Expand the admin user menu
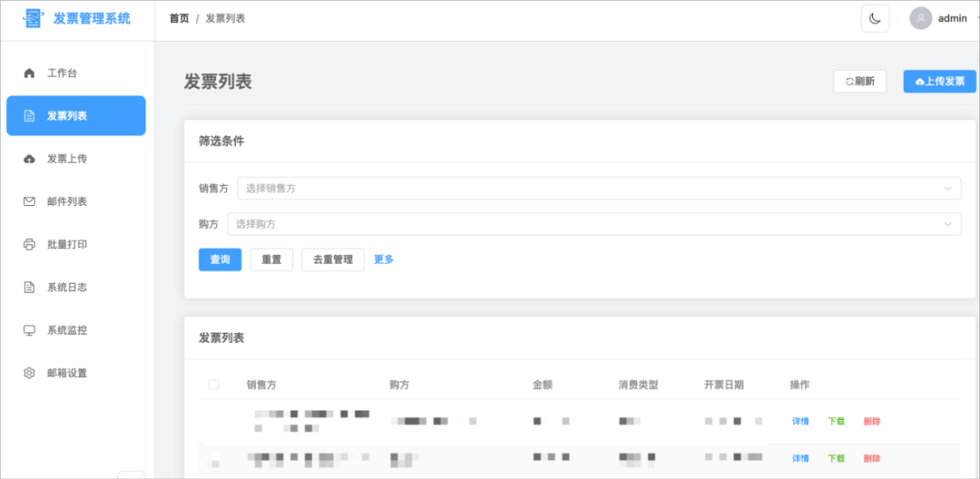The width and height of the screenshot is (980, 479). click(945, 18)
